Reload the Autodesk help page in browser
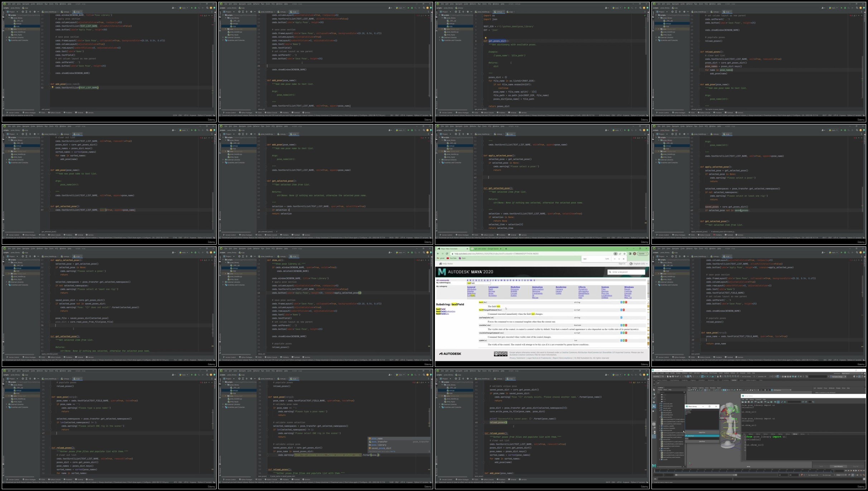The height and width of the screenshot is (491, 868). click(x=447, y=254)
